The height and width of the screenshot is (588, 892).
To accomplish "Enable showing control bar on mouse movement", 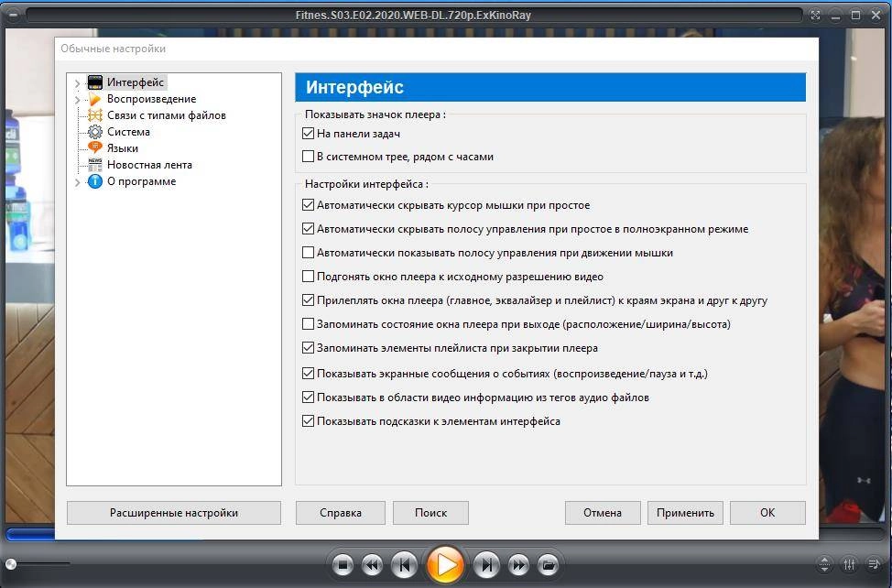I will (308, 253).
